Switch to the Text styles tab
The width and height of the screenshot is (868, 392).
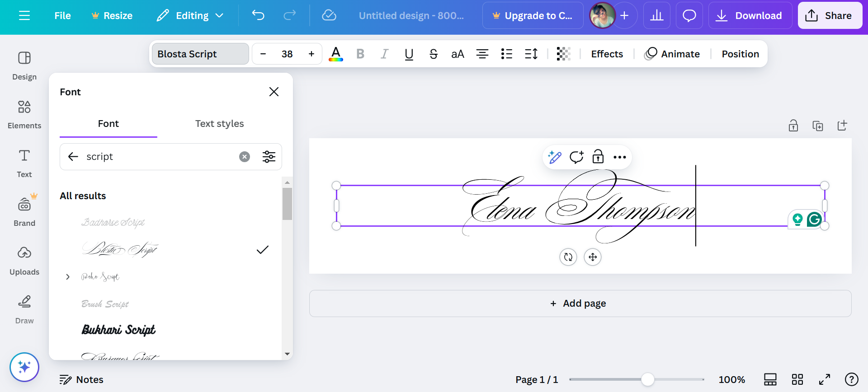(219, 124)
